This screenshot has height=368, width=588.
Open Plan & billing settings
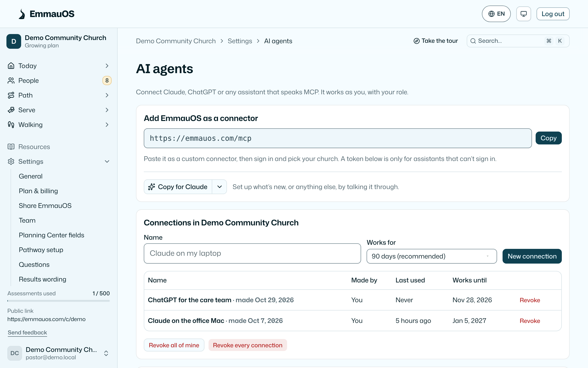point(38,191)
